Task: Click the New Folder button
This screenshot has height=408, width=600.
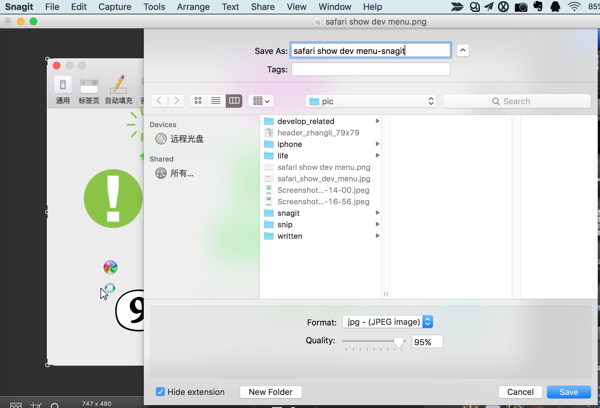Action: coord(271,392)
